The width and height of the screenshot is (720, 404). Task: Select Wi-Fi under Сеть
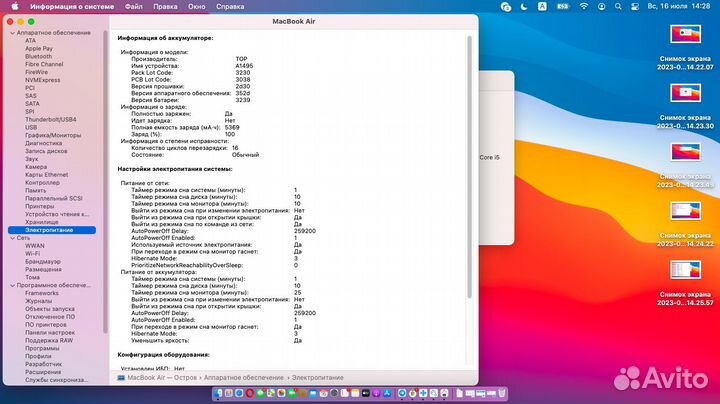32,254
